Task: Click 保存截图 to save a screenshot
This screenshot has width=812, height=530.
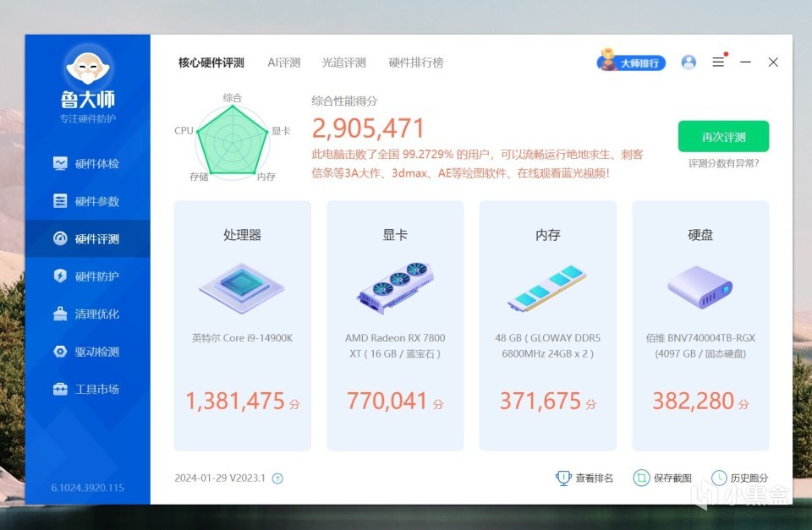Action: (x=662, y=478)
